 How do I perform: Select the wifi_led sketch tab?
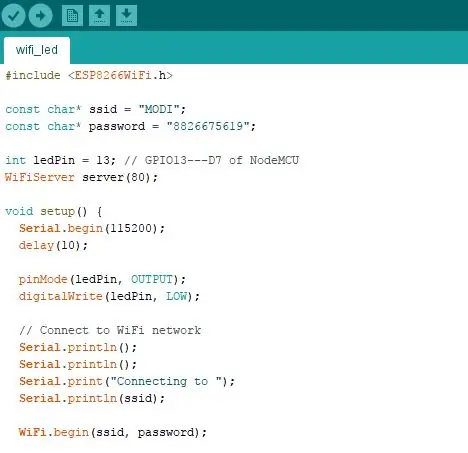[37, 50]
